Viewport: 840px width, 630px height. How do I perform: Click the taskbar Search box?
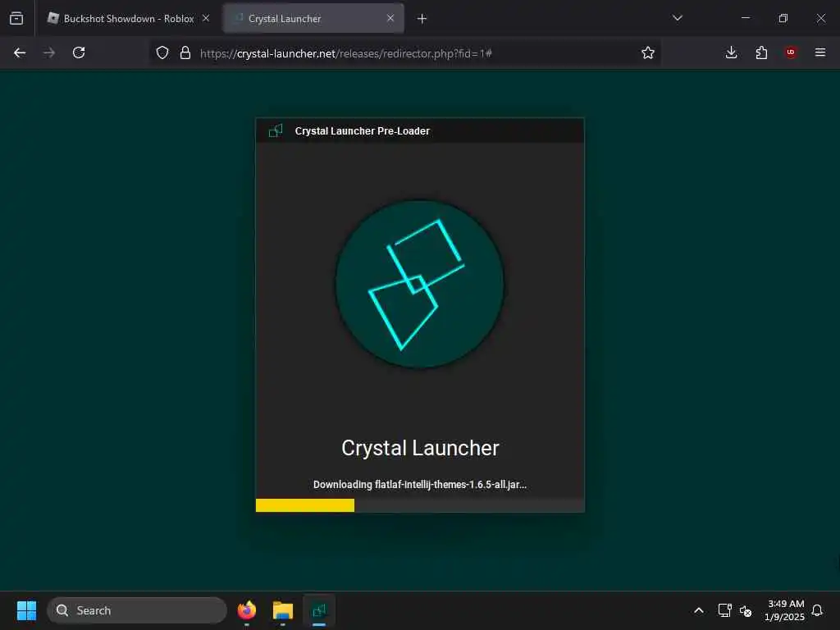coord(137,610)
